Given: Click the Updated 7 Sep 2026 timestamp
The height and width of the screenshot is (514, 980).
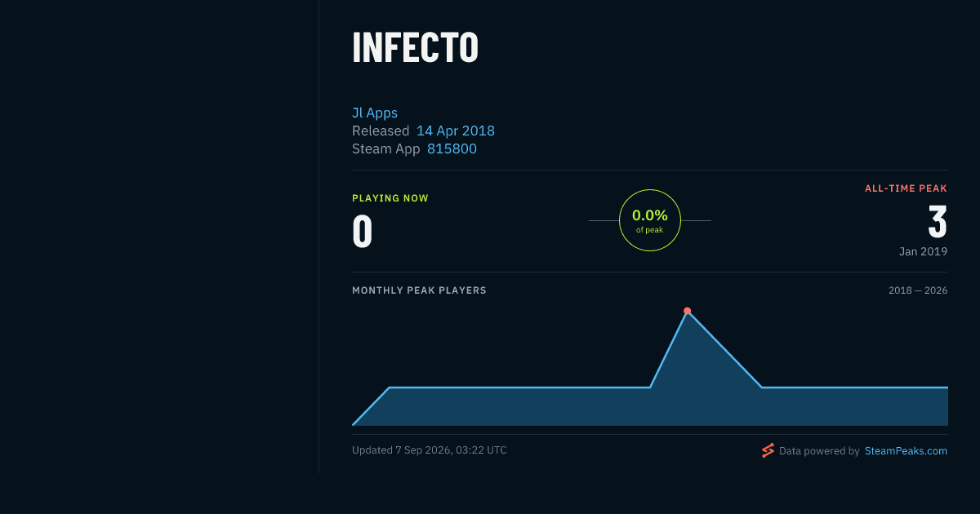Looking at the screenshot, I should (x=430, y=450).
